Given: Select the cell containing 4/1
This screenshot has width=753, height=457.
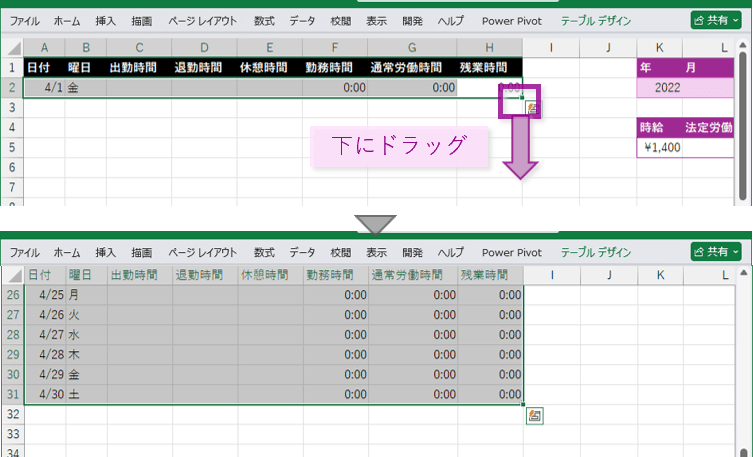Looking at the screenshot, I should pyautogui.click(x=44, y=87).
